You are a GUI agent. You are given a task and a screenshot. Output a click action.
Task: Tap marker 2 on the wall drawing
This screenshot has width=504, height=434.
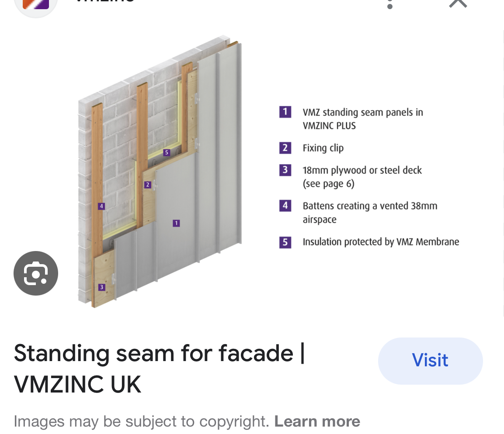click(148, 185)
